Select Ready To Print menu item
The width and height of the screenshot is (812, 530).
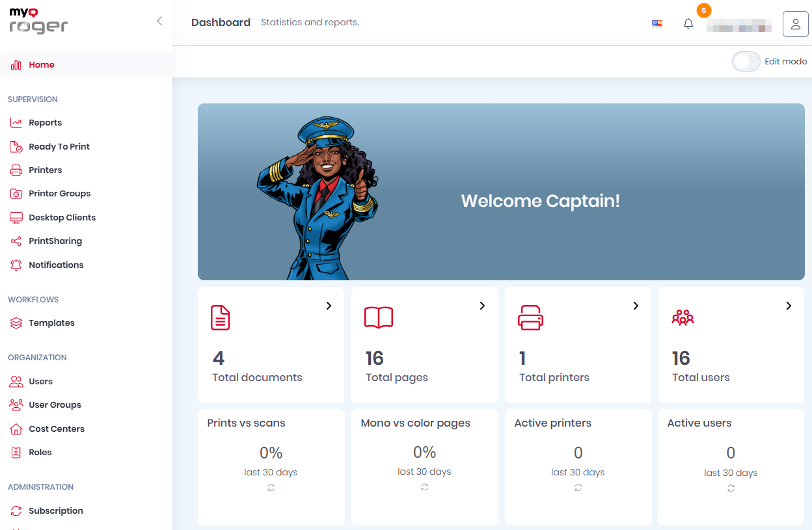(x=59, y=147)
